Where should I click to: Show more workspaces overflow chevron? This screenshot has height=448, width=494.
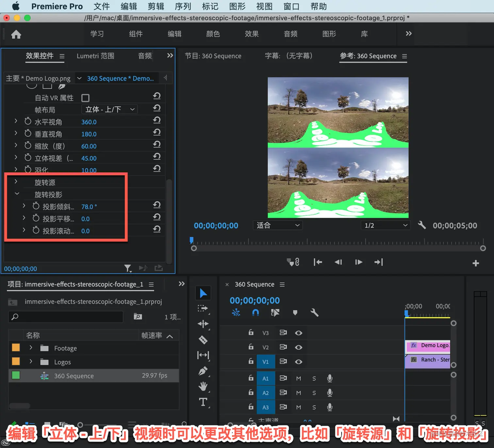(408, 34)
